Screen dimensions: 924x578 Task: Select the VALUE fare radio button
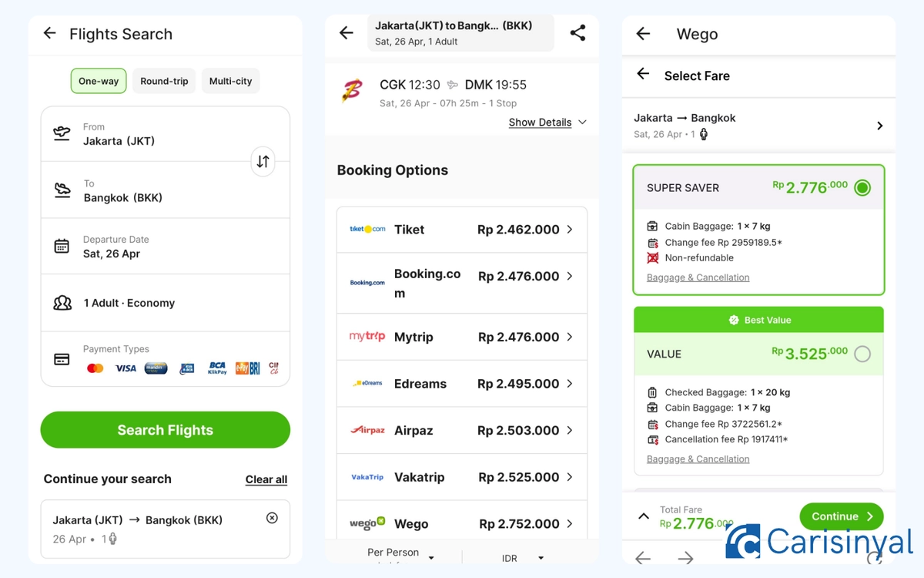coord(862,354)
